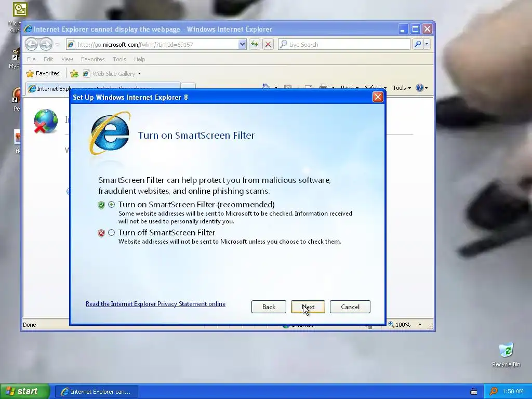
Task: Click the Internet Explorer logo in dialog
Action: (110, 133)
